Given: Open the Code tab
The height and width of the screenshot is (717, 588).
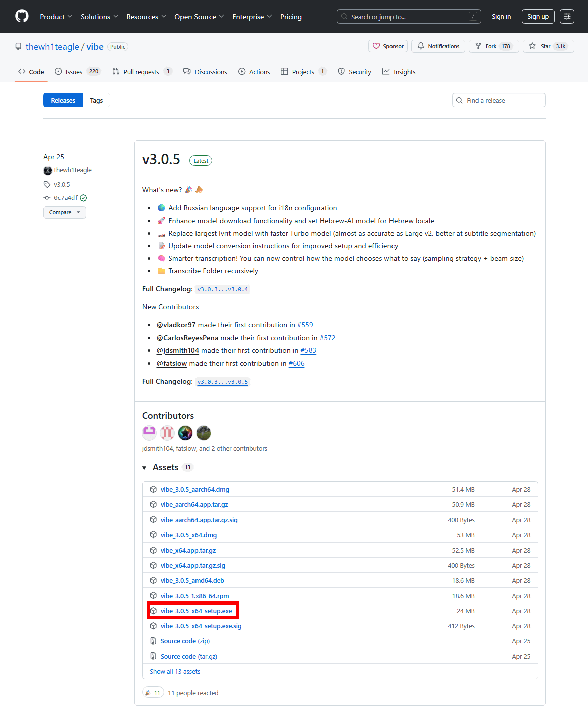Looking at the screenshot, I should point(31,72).
